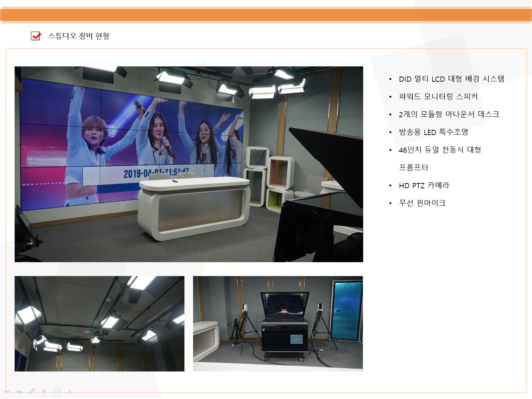Open the prompter and PTZ cameras photo

pyautogui.click(x=278, y=324)
